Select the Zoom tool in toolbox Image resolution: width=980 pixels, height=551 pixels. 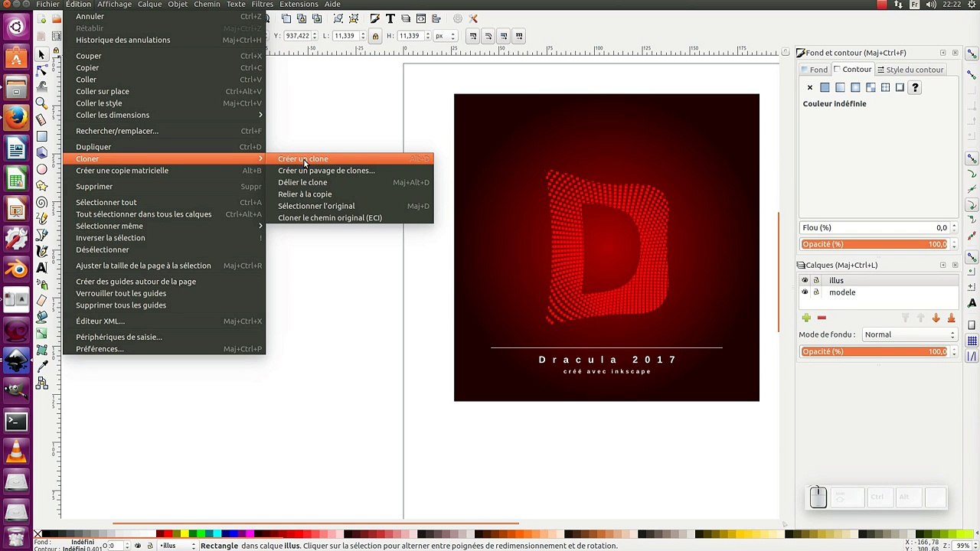(x=41, y=103)
